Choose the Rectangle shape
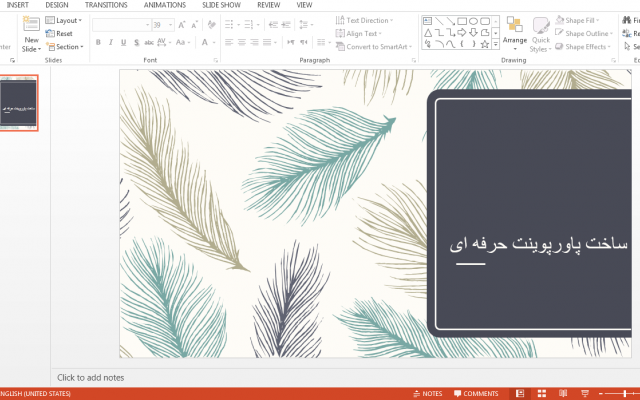Screen dimensions: 640x400 click(x=462, y=21)
